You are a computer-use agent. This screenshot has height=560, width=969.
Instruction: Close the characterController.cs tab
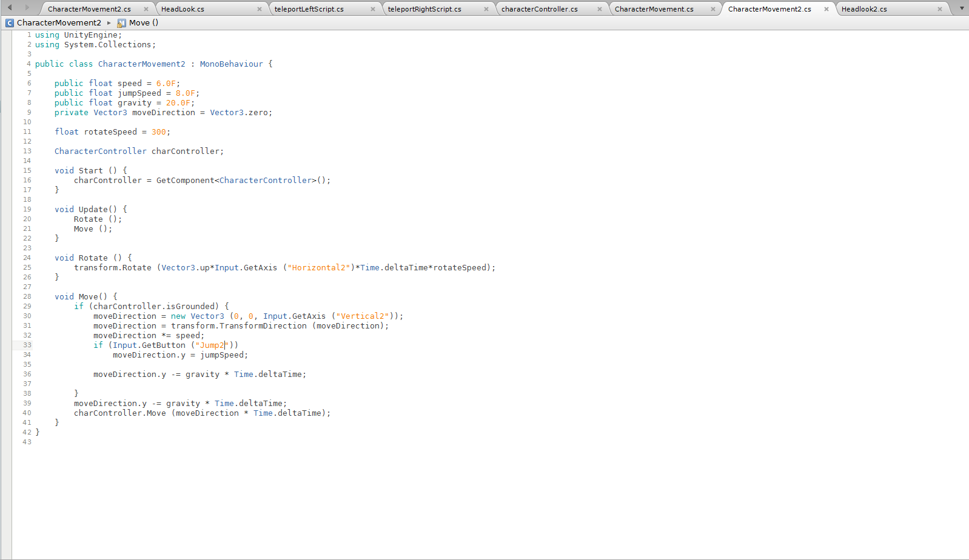tap(600, 9)
